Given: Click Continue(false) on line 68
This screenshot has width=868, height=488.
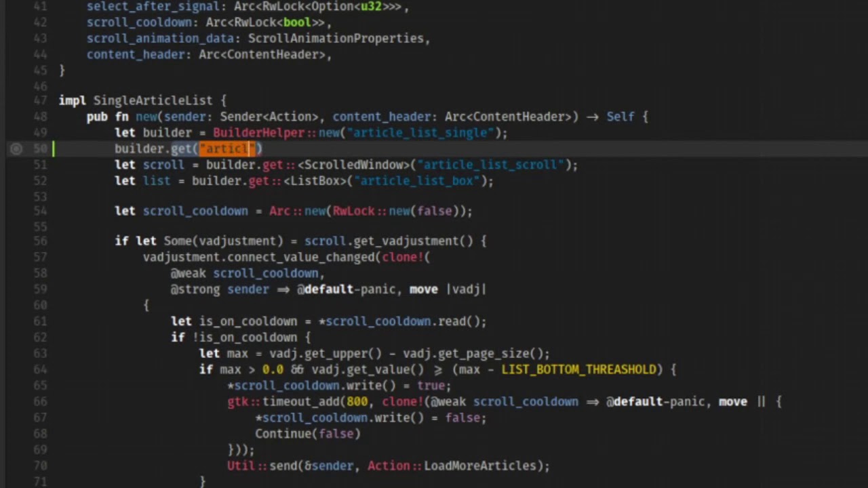Looking at the screenshot, I should [x=308, y=433].
